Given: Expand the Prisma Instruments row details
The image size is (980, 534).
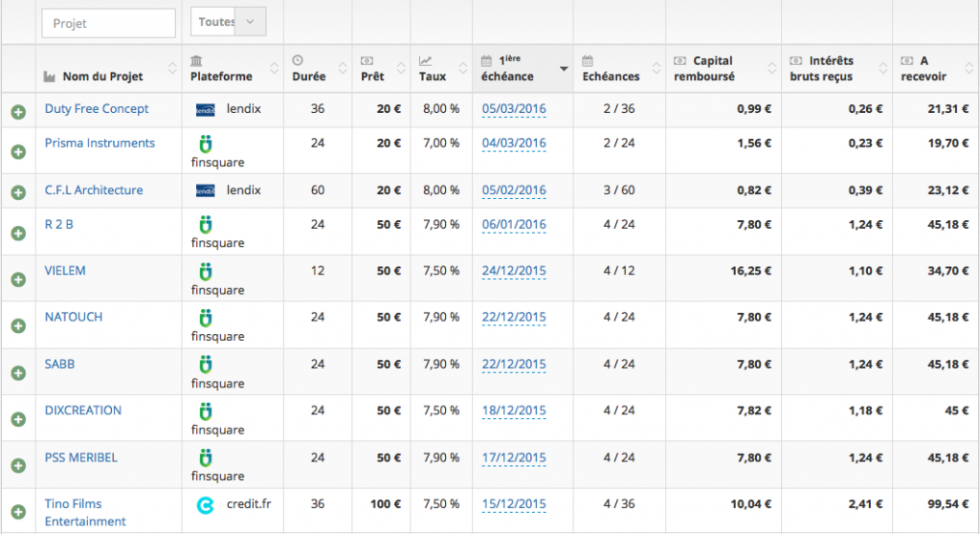Looking at the screenshot, I should 18,152.
